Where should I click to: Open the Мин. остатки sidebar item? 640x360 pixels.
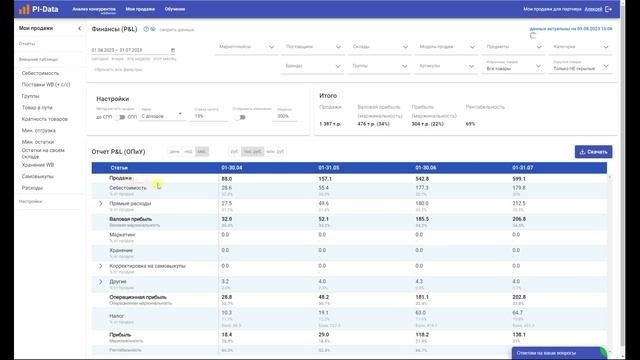click(x=38, y=142)
